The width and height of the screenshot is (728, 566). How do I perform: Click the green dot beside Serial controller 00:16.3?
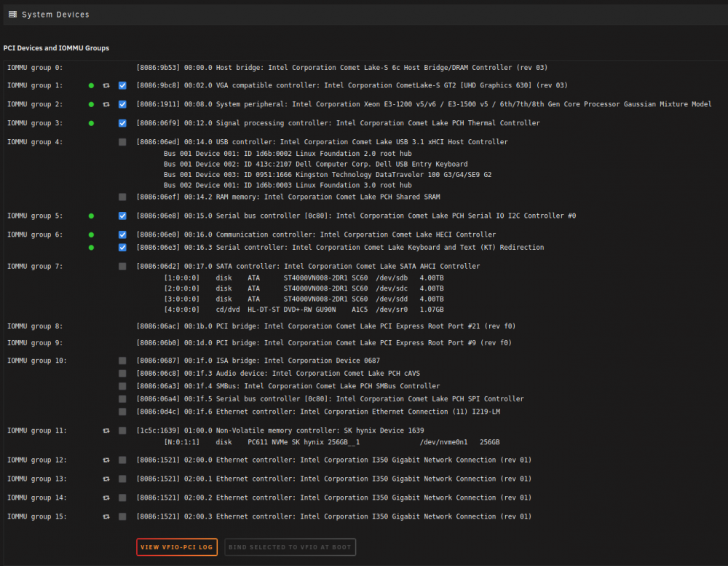click(92, 248)
